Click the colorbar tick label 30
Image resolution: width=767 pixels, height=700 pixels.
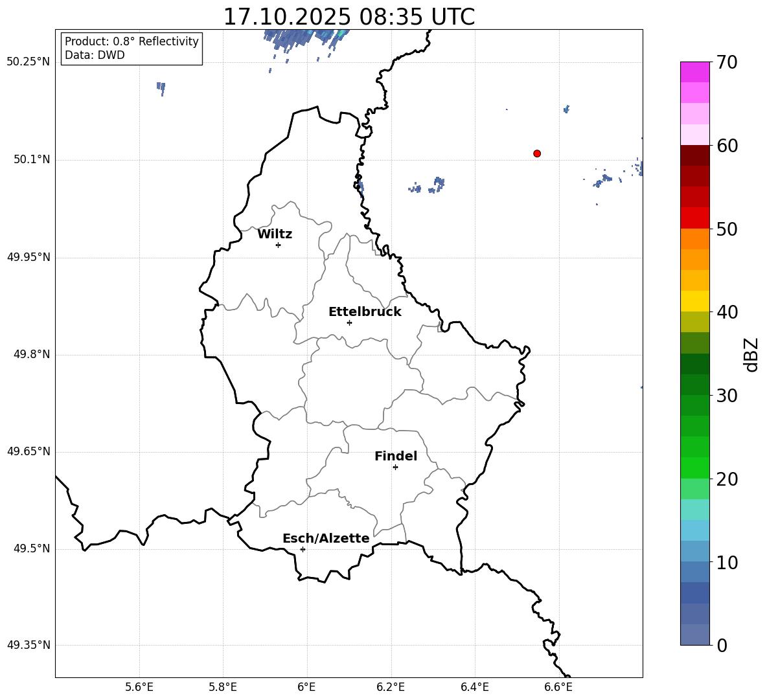click(727, 396)
